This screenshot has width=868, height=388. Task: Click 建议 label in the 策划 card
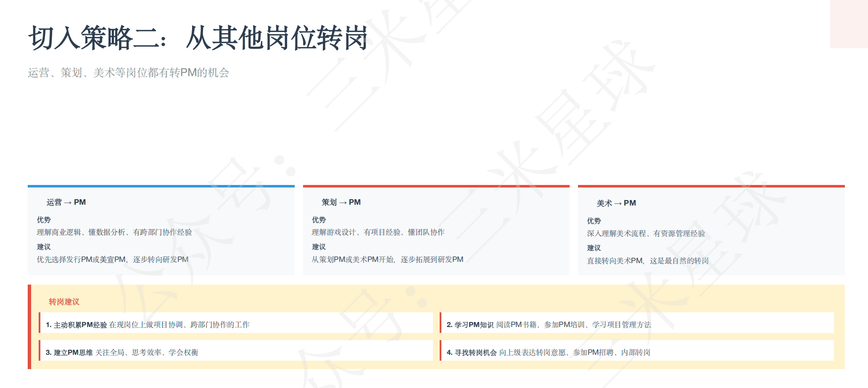319,247
